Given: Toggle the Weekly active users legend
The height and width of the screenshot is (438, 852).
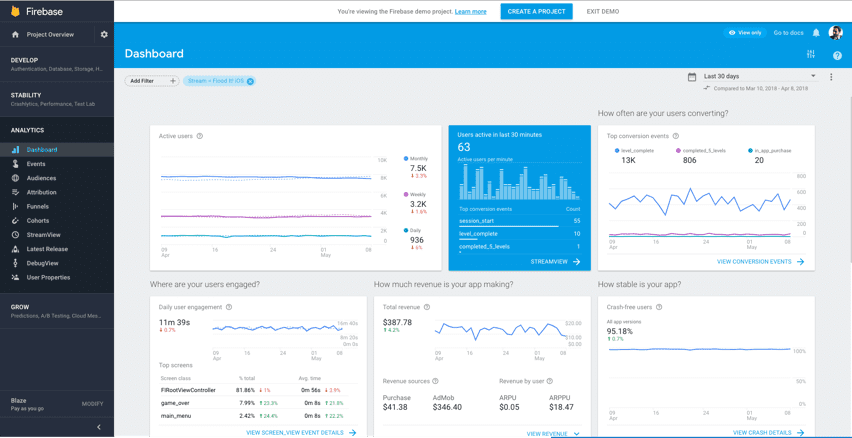Looking at the screenshot, I should click(x=415, y=194).
